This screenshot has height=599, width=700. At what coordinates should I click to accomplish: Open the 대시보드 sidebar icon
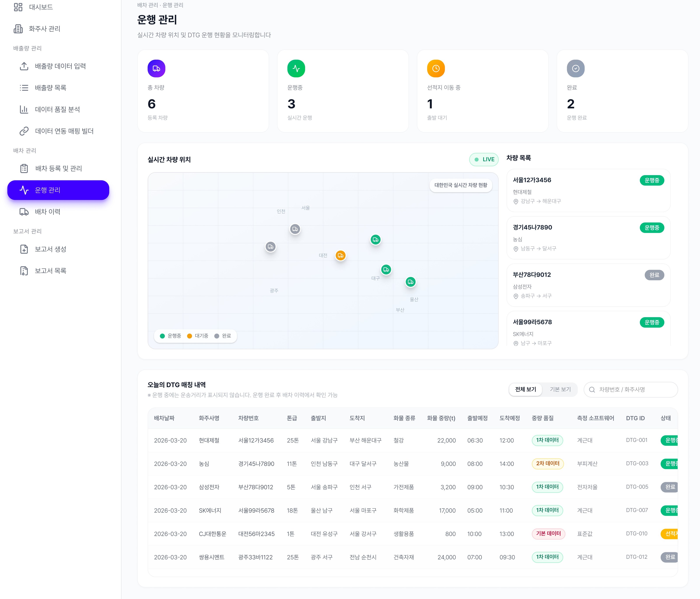coord(18,7)
